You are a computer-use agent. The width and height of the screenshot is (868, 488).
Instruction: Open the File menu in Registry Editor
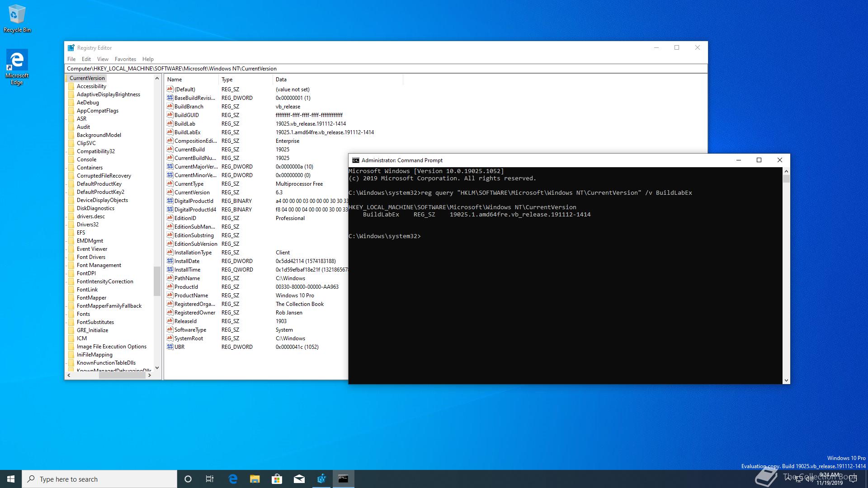71,59
